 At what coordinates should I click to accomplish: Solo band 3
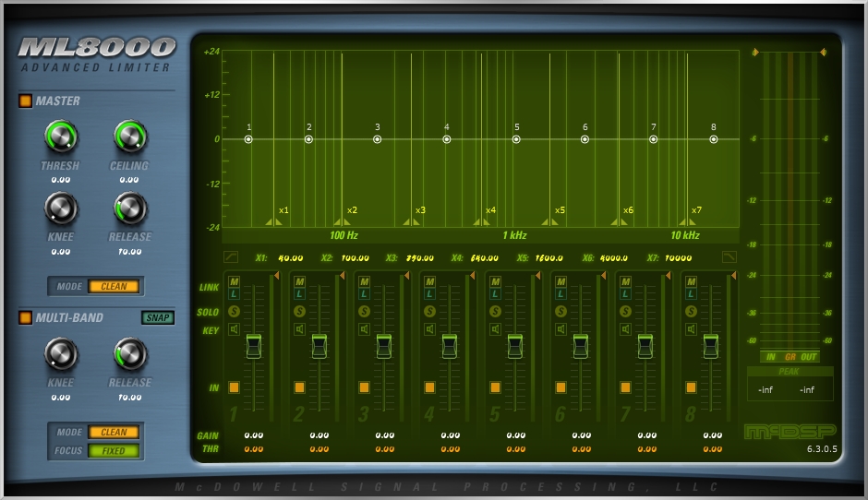tap(364, 312)
